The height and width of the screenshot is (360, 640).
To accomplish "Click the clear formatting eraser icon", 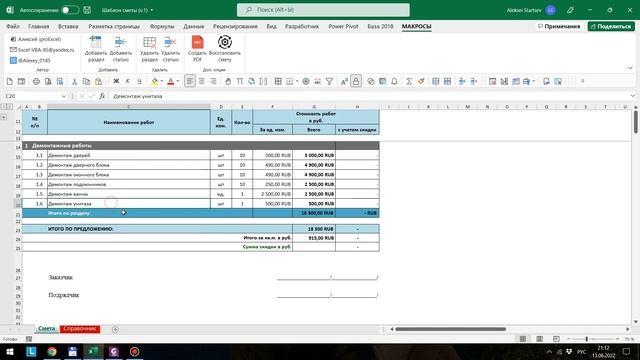I will point(421,82).
